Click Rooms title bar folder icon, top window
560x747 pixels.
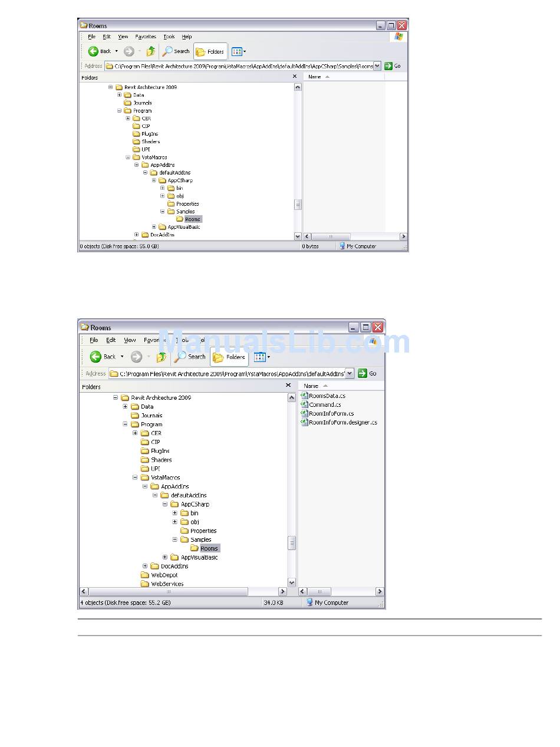tap(84, 25)
